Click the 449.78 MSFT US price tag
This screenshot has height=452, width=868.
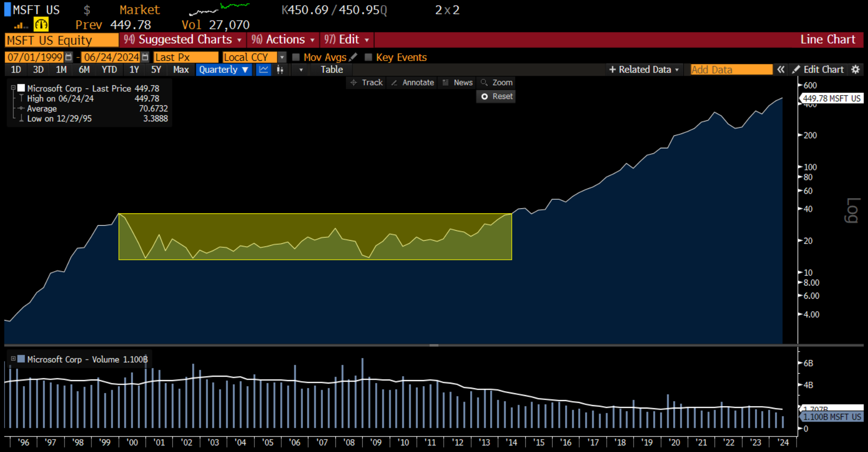pyautogui.click(x=832, y=98)
